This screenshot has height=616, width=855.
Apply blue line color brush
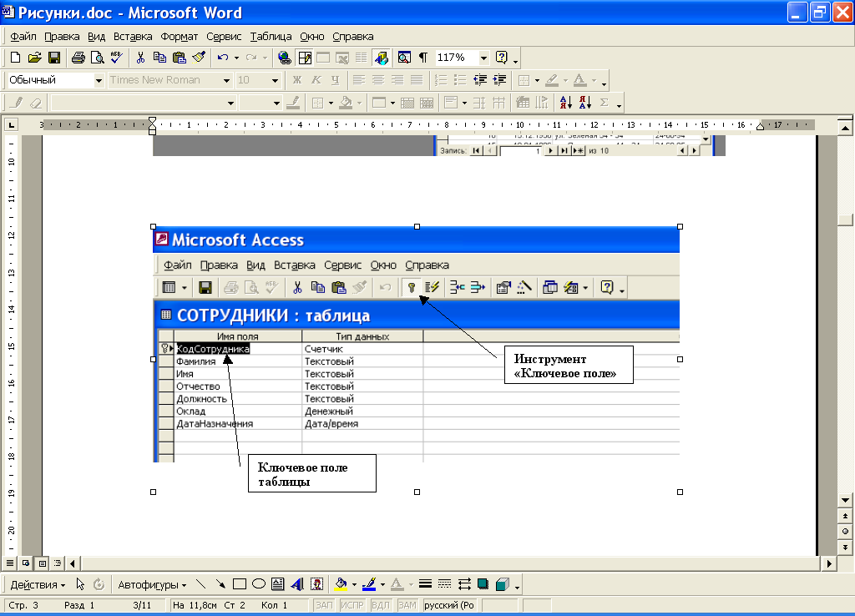(369, 584)
